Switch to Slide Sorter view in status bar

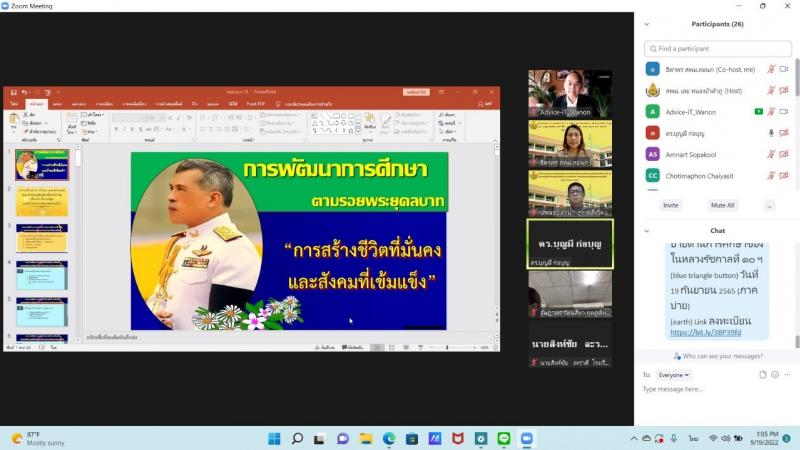coord(391,347)
